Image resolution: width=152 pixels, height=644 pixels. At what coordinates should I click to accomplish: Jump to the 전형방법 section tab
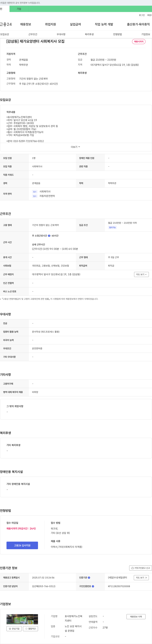(x=117, y=34)
